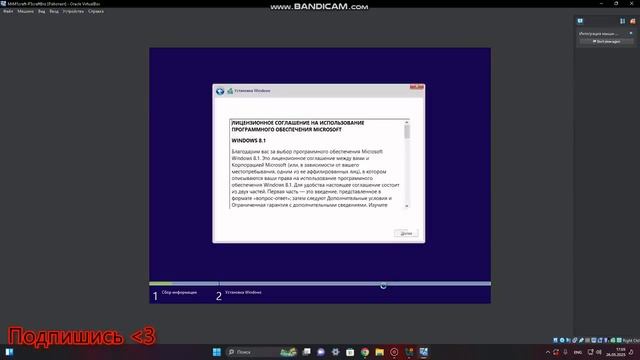This screenshot has height=360, width=640.
Task: Open the widgets icon at taskbar far left
Action: (x=9, y=352)
